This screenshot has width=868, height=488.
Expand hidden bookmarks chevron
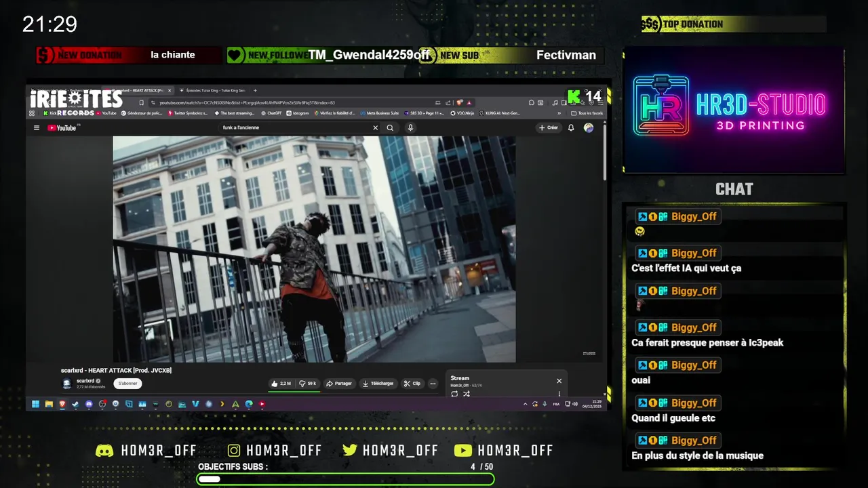[x=559, y=113]
